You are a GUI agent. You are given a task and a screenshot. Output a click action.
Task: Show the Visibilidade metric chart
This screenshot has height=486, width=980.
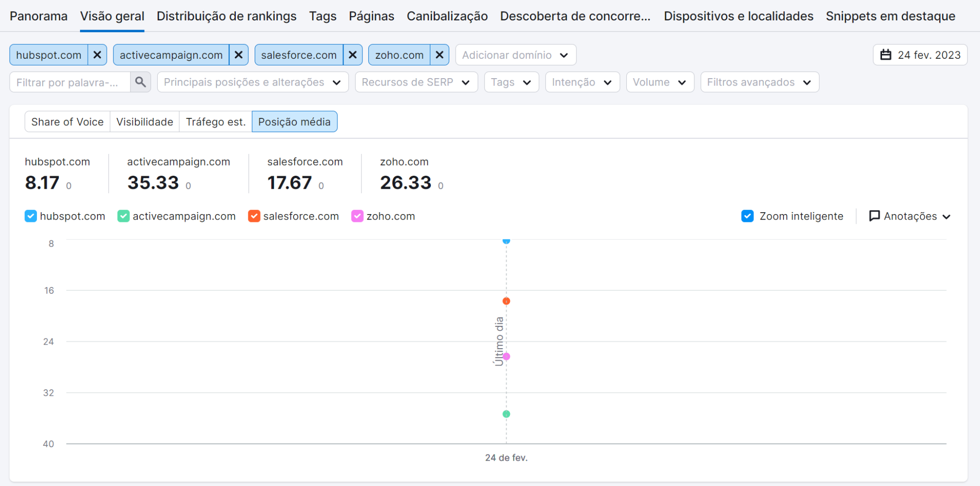145,122
